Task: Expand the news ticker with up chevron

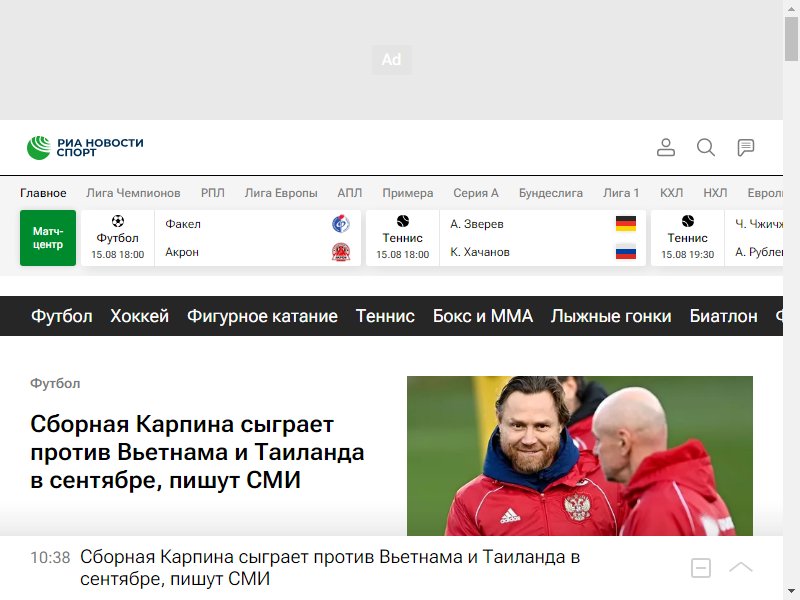Action: coord(740,567)
